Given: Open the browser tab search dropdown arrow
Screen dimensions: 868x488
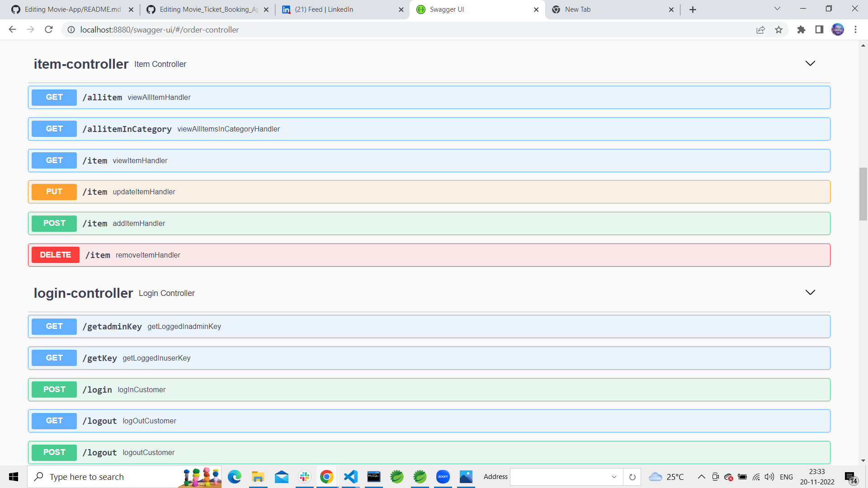Looking at the screenshot, I should [x=777, y=9].
